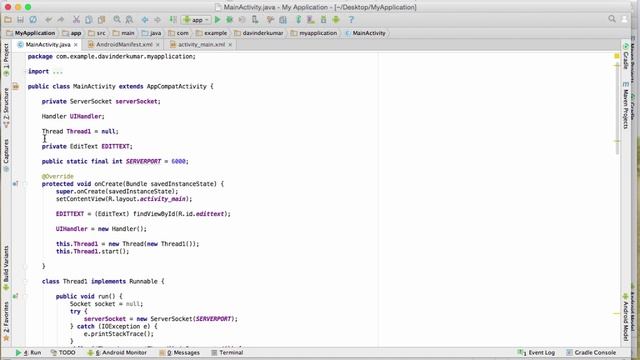This screenshot has height=360, width=640.
Task: Click the Open folder toolbar icon
Action: click(x=8, y=20)
